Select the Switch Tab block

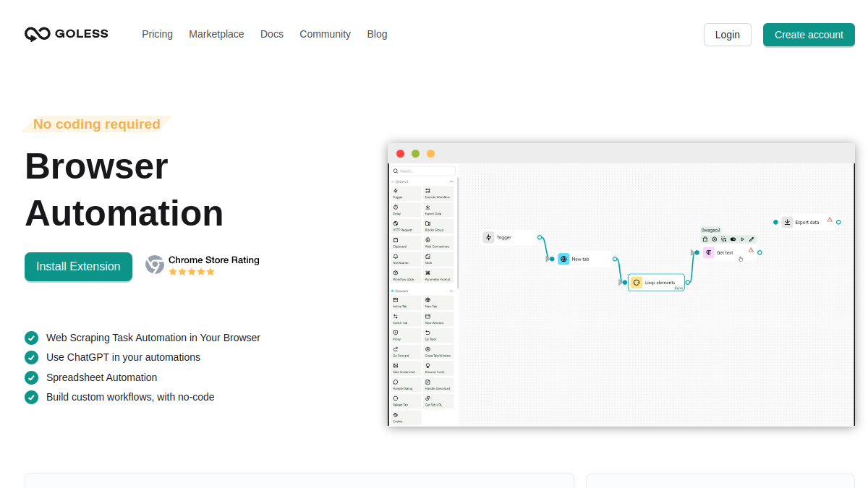pyautogui.click(x=406, y=319)
